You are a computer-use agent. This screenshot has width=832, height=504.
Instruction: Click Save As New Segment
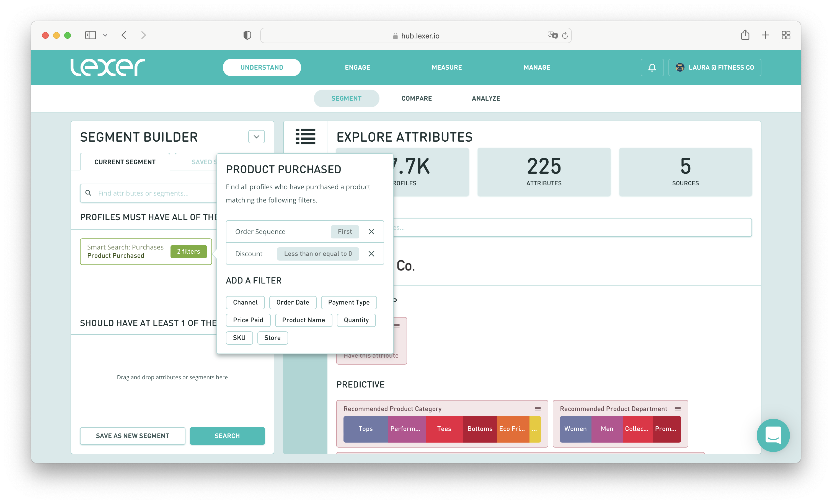click(132, 436)
